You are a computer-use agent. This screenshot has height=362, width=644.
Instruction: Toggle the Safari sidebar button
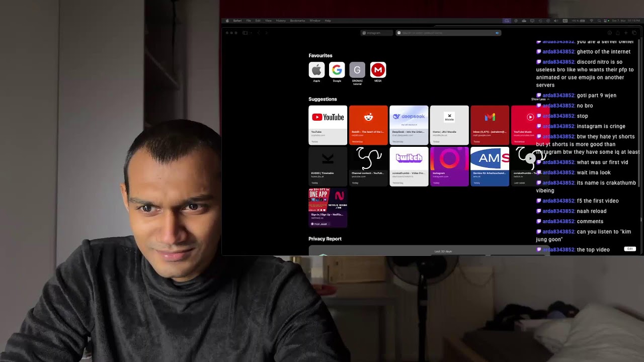(245, 33)
